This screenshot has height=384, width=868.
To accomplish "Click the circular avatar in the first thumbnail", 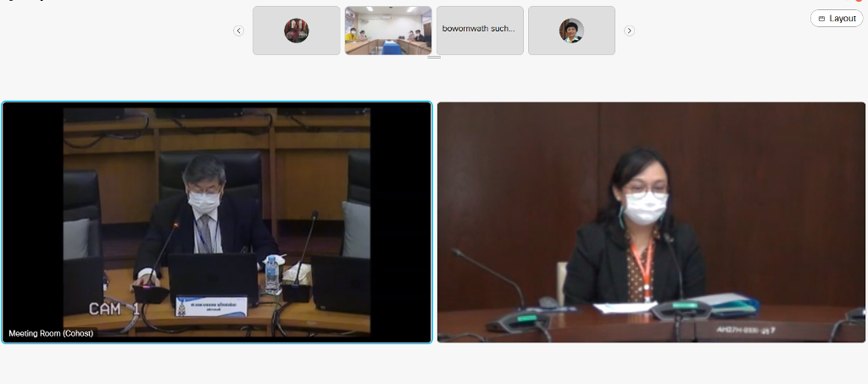I will [x=296, y=31].
